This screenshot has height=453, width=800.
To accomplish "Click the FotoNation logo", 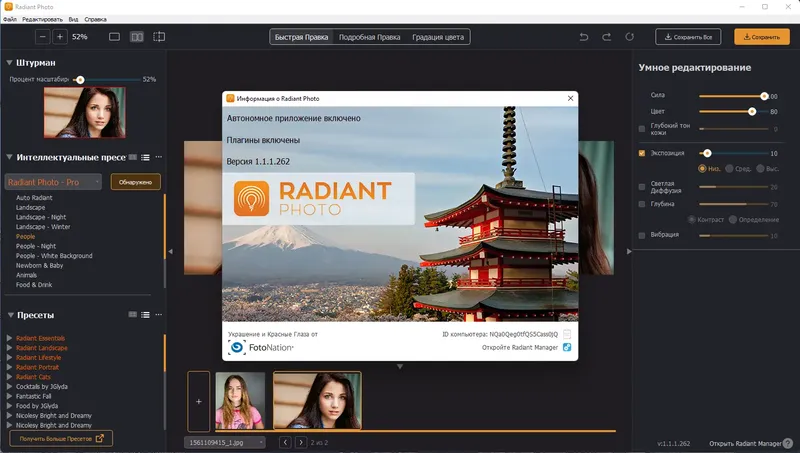I will click(261, 347).
